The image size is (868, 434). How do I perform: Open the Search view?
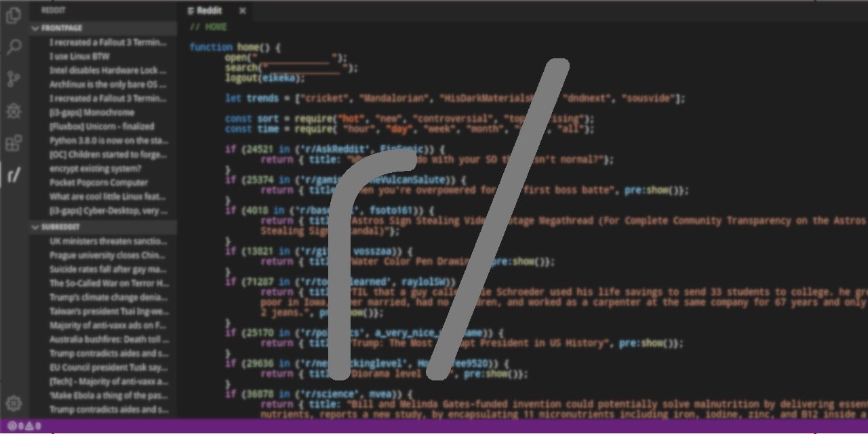pos(14,47)
